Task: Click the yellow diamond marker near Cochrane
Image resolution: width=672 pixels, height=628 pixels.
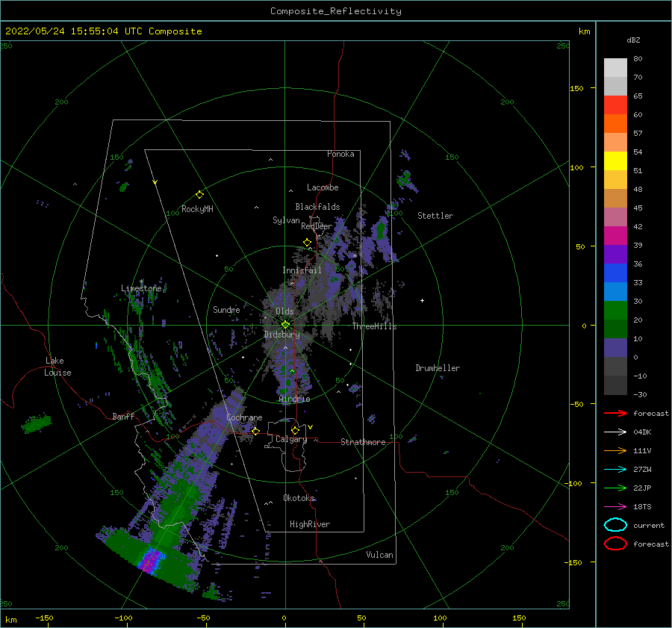Action: point(255,431)
